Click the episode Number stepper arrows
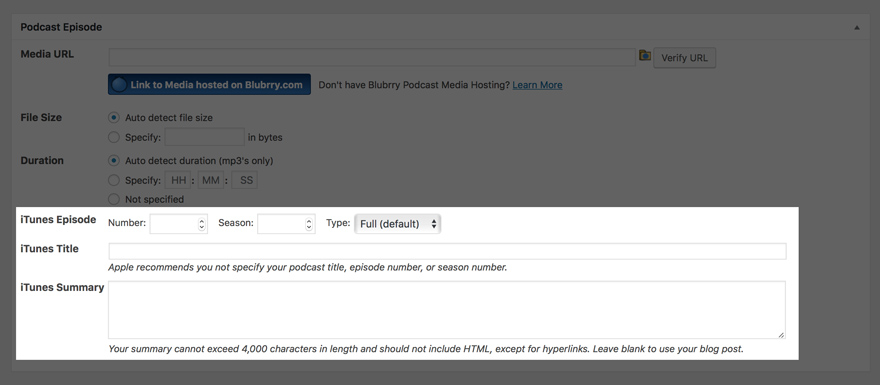The height and width of the screenshot is (385, 880). pos(201,224)
